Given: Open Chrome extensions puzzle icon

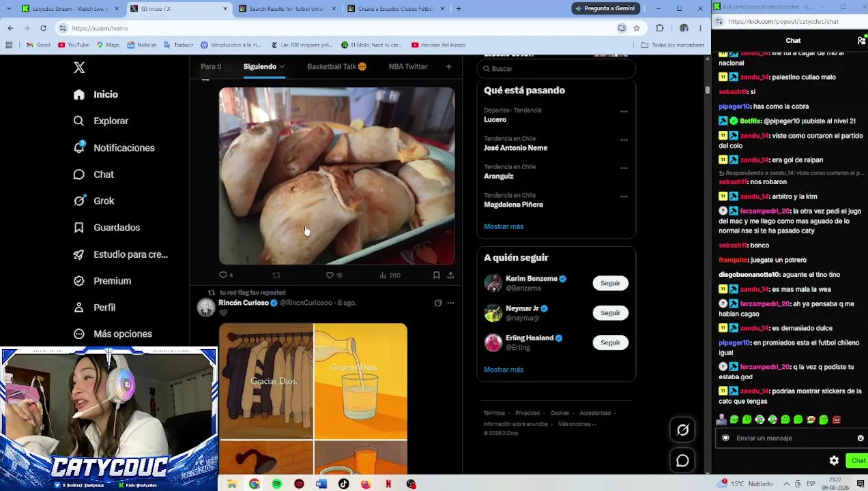Looking at the screenshot, I should pyautogui.click(x=660, y=28).
